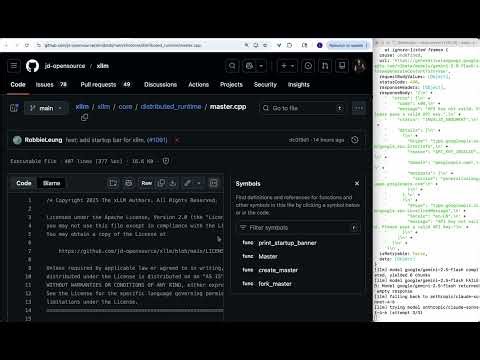The height and width of the screenshot is (360, 480).
Task: Copy raw file contents icon
Action: (161, 183)
